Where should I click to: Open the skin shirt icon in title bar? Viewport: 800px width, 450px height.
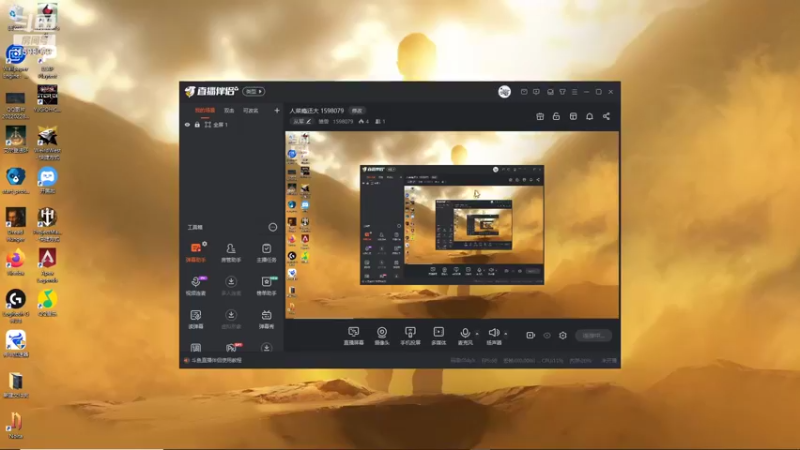[x=562, y=92]
